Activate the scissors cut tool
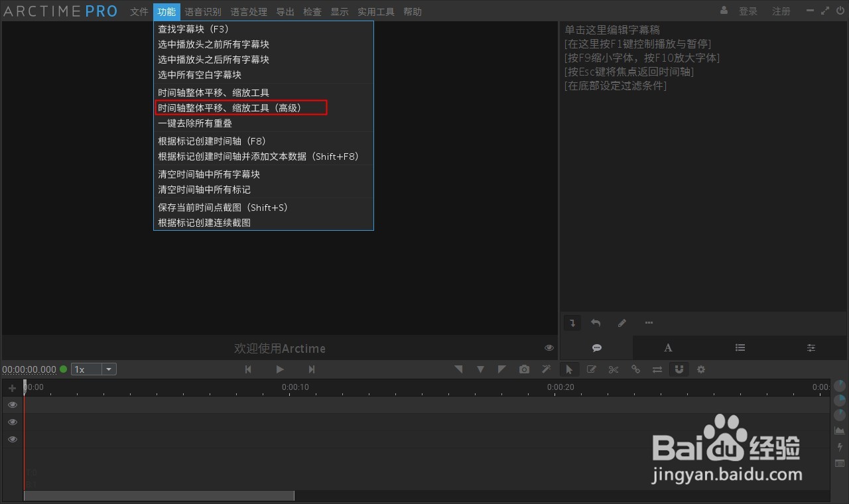The image size is (849, 504). 613,369
